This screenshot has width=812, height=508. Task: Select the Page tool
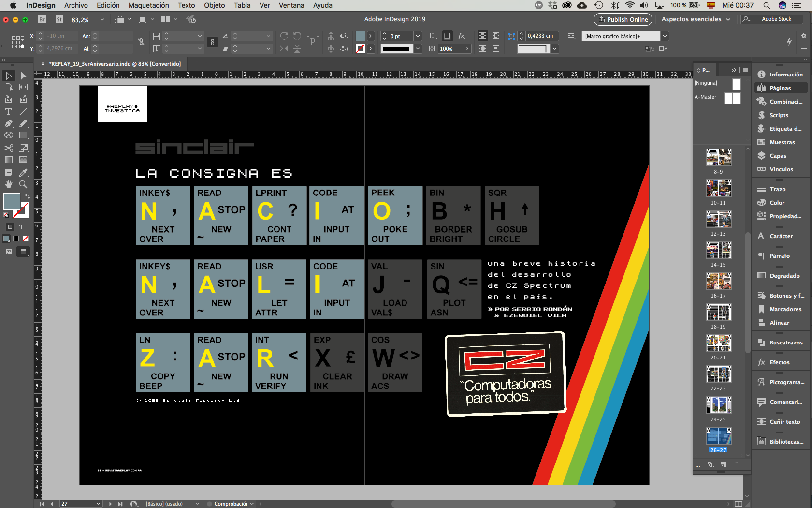click(x=9, y=87)
